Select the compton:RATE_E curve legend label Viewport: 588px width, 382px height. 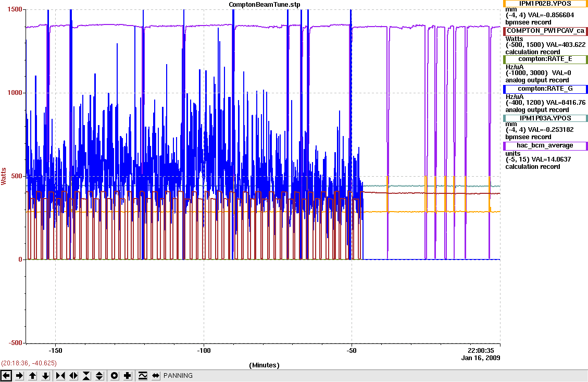545,59
